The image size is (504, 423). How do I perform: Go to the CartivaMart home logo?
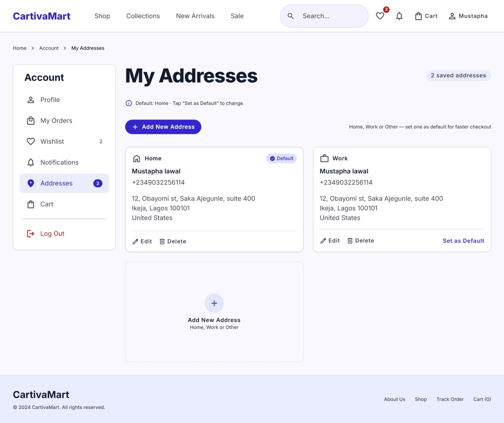[42, 16]
